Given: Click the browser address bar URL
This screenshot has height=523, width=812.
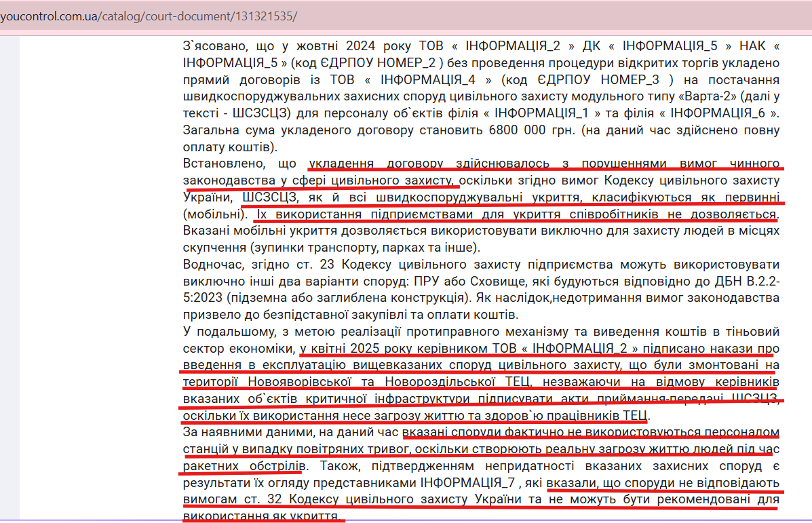Looking at the screenshot, I should 149,16.
